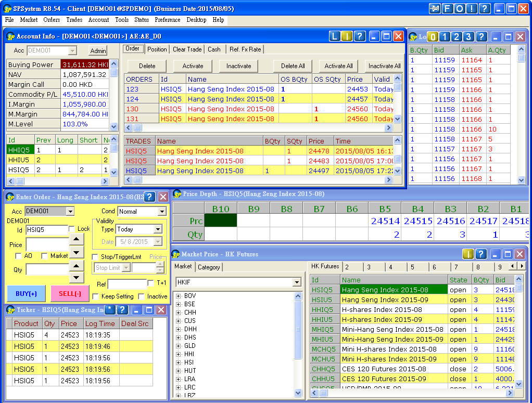Click the O icon in main title bar
The width and height of the screenshot is (532, 403).
tap(460, 8)
